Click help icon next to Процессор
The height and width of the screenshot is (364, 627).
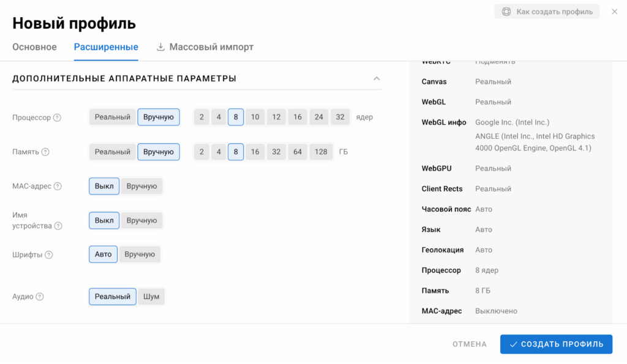(57, 117)
